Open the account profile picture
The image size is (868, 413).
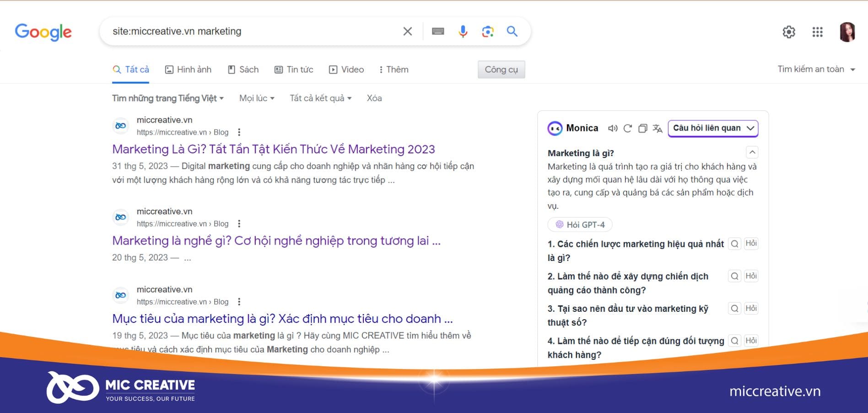(x=847, y=32)
